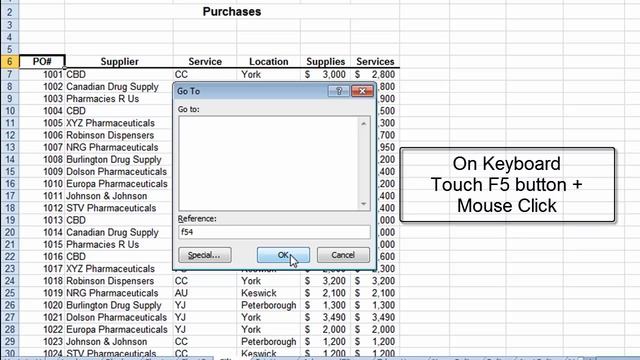Screen dimensions: 640x360
Task: Click Dolson Pharmaceuticals in row 15
Action: (x=116, y=171)
